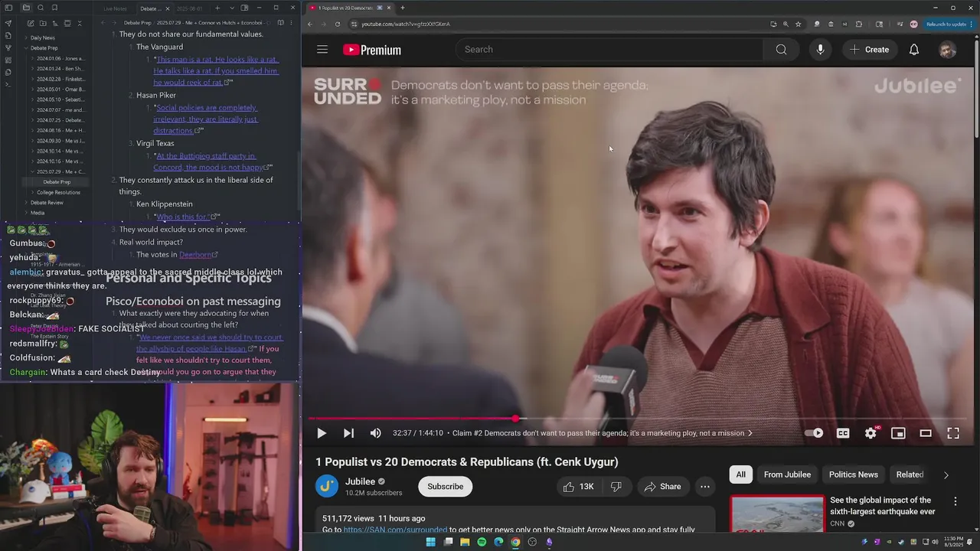Switch to the Live Notes tab
The image size is (980, 551).
click(x=115, y=8)
